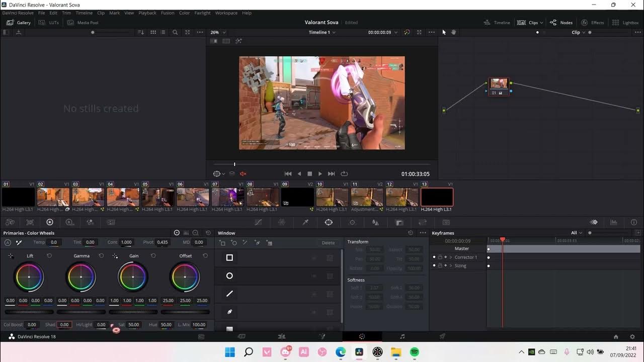Open the Curves palette icon

pyautogui.click(x=258, y=222)
